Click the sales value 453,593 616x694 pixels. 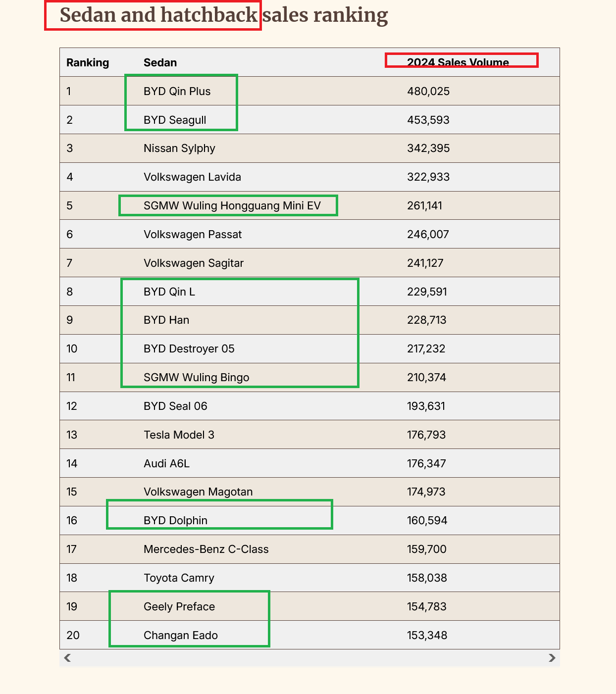[428, 120]
